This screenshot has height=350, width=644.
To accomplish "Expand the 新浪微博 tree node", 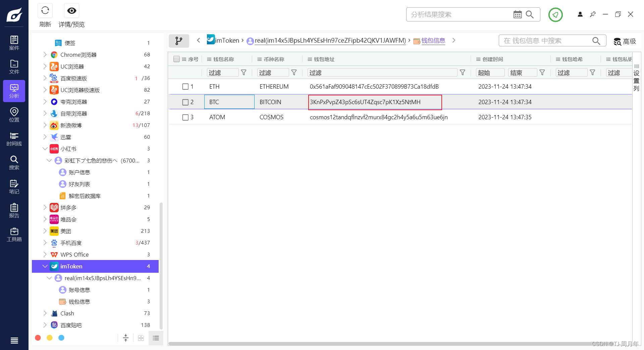I will coord(45,125).
